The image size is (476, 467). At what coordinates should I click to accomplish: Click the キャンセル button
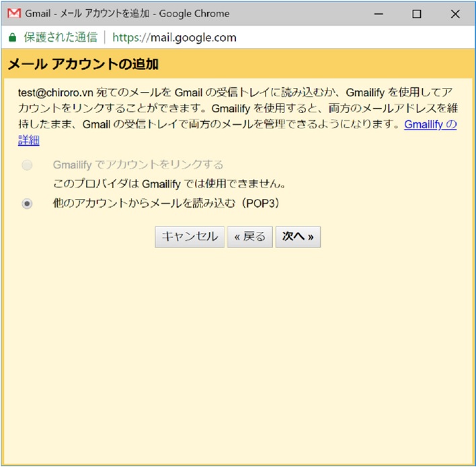190,237
